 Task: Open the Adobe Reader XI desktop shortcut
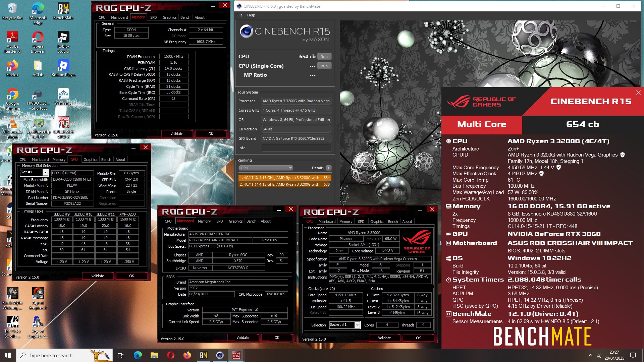click(12, 42)
